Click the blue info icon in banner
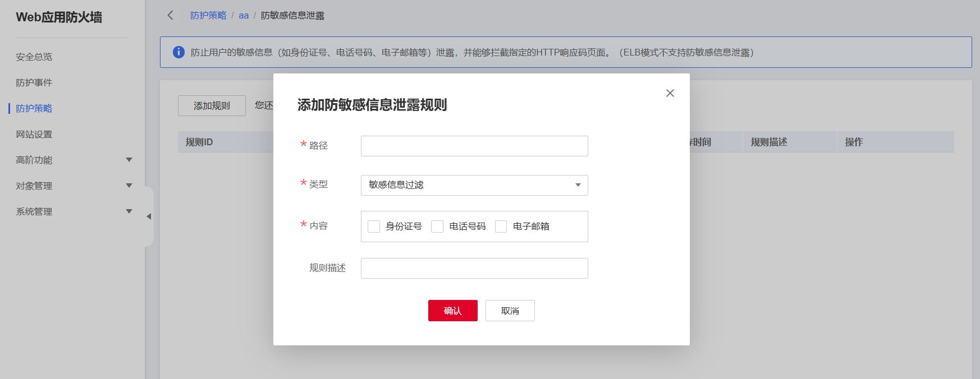Viewport: 980px width, 379px height. [x=178, y=52]
